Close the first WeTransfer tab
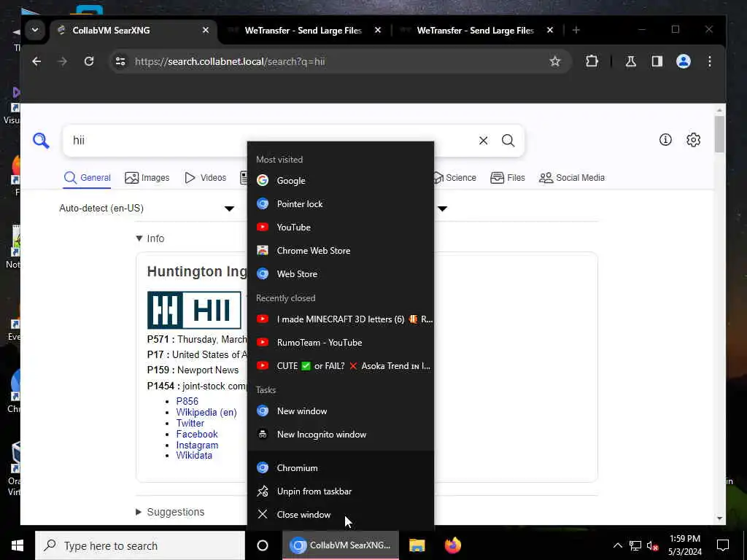 pos(378,30)
